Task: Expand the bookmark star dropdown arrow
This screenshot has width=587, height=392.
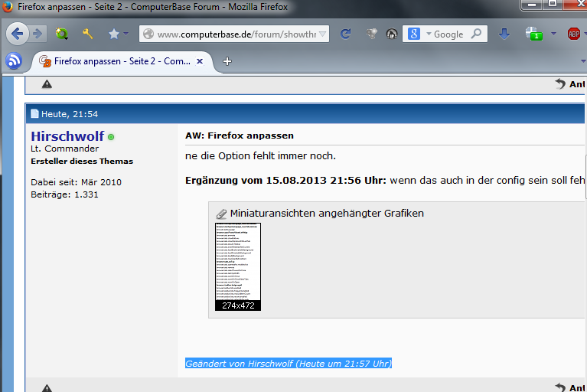Action: pos(126,34)
